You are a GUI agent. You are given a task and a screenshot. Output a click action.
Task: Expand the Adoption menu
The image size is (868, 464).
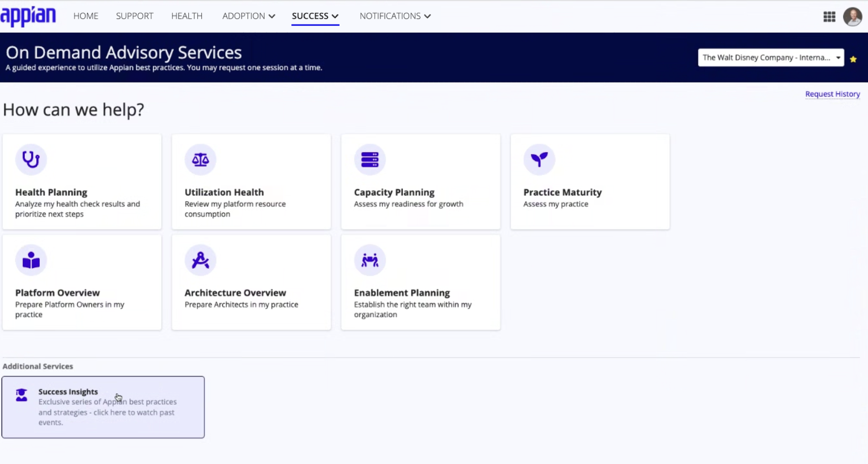point(249,16)
